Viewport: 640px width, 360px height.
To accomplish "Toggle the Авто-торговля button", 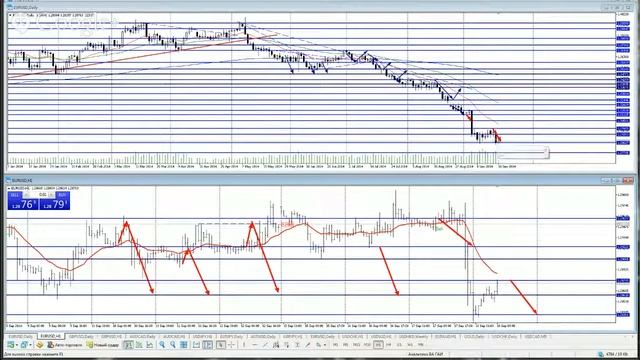I will (65, 345).
